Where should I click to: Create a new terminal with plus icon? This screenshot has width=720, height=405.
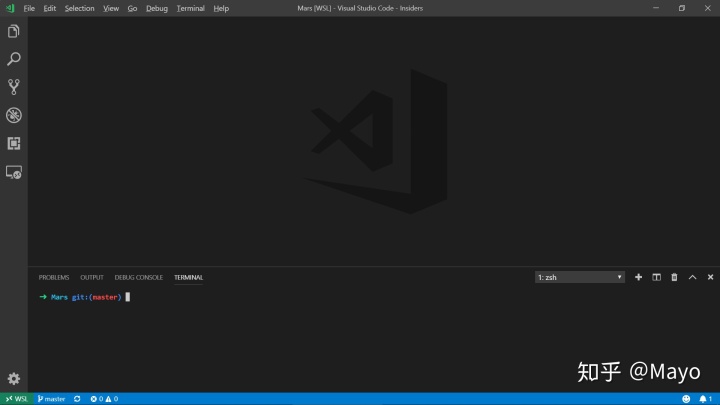638,277
